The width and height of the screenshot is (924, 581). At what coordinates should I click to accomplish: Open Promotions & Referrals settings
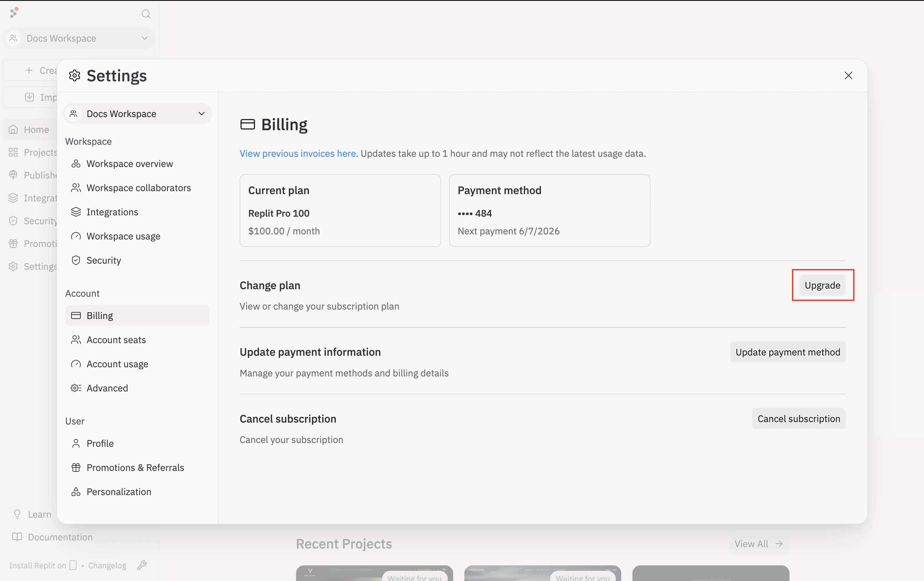point(137,468)
